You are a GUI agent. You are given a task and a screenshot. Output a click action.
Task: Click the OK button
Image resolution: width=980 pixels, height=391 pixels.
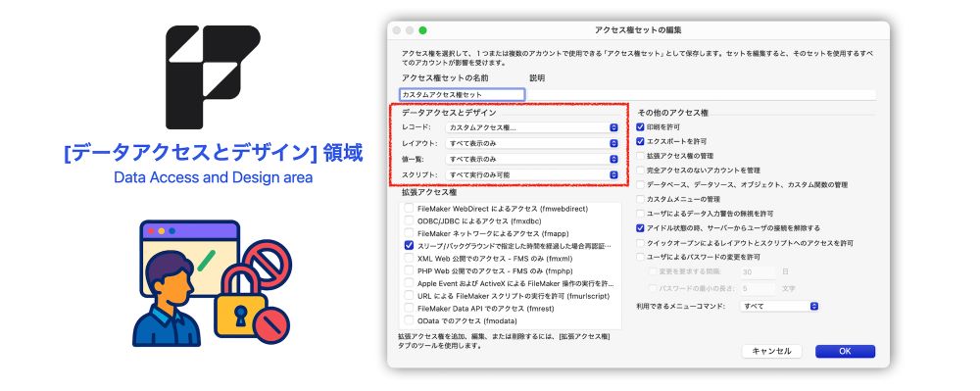[845, 351]
